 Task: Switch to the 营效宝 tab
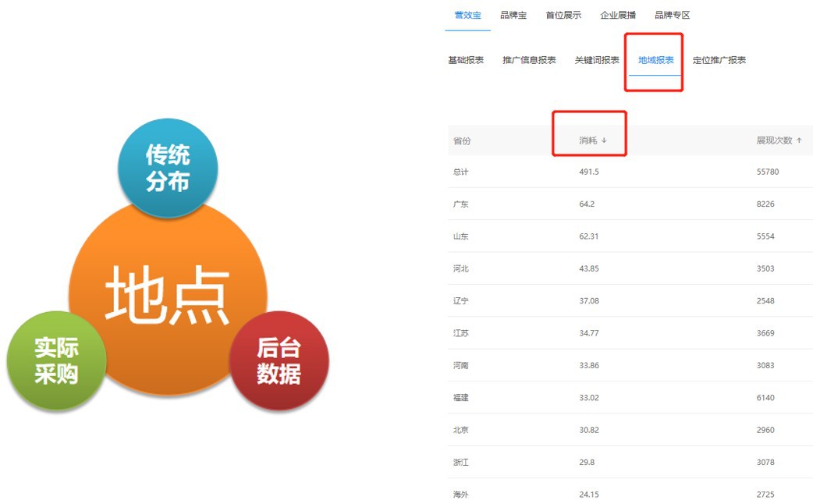click(467, 16)
